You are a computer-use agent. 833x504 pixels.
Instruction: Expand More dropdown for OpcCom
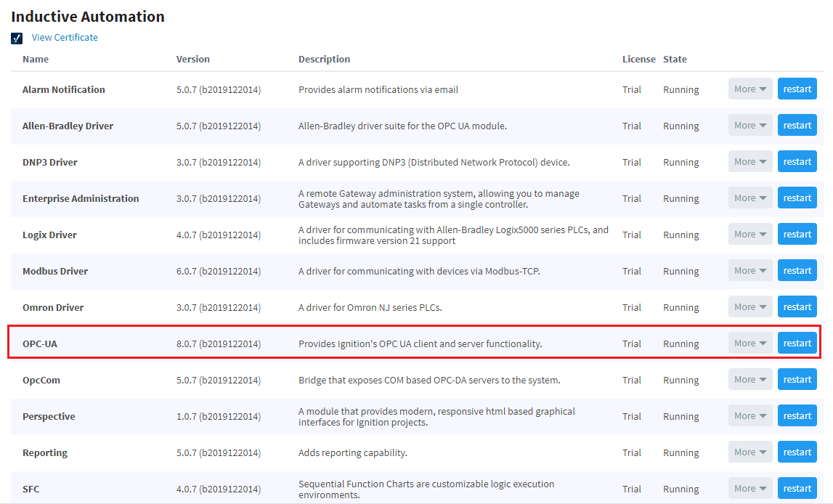point(750,379)
